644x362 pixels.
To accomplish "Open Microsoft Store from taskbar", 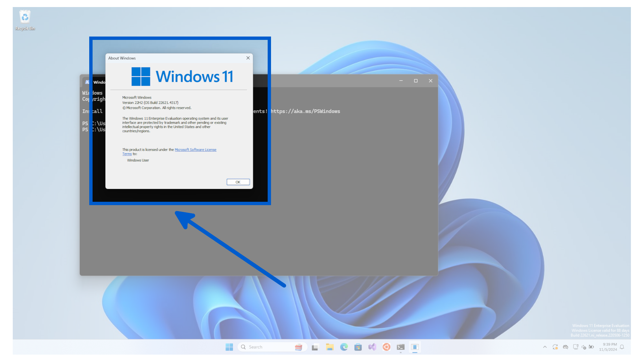I will tap(358, 347).
